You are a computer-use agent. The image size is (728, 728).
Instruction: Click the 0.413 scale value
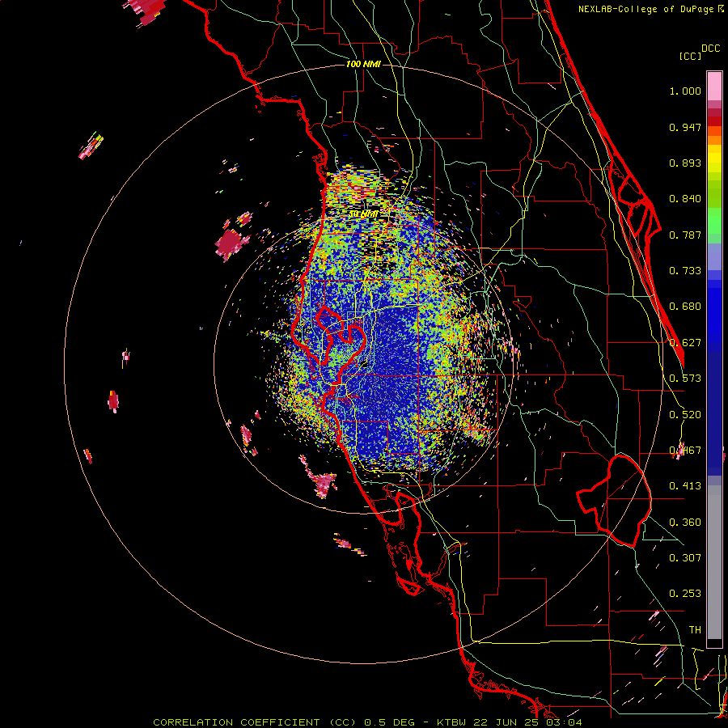point(685,486)
